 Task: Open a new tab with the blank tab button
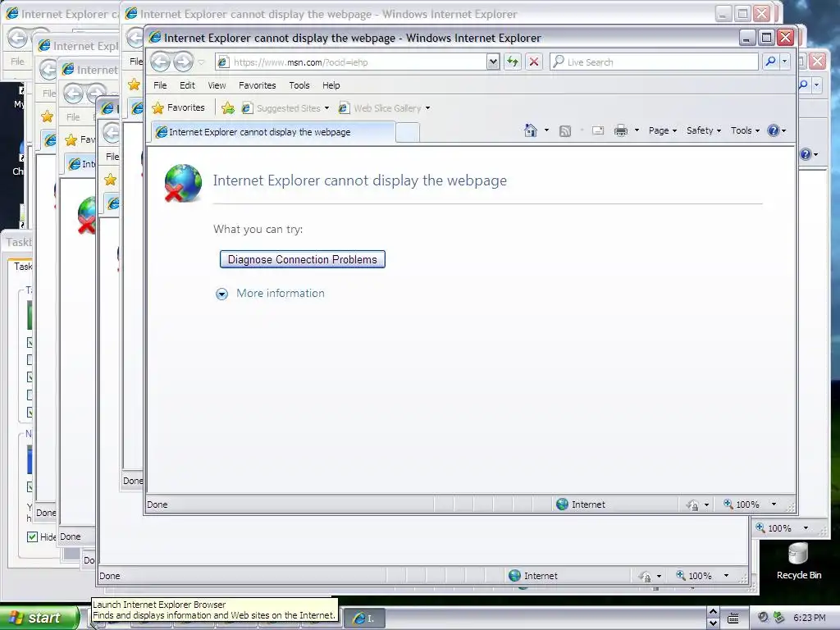tap(407, 133)
